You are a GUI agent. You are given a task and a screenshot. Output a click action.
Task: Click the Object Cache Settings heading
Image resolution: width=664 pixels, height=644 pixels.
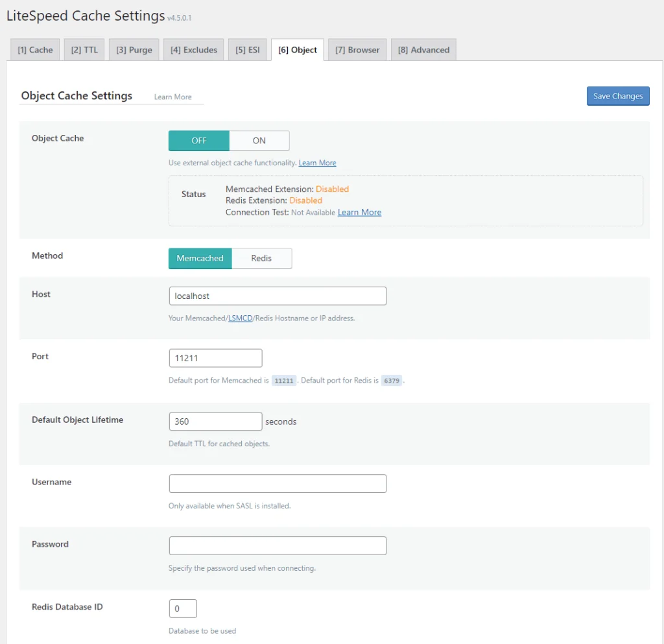coord(77,96)
